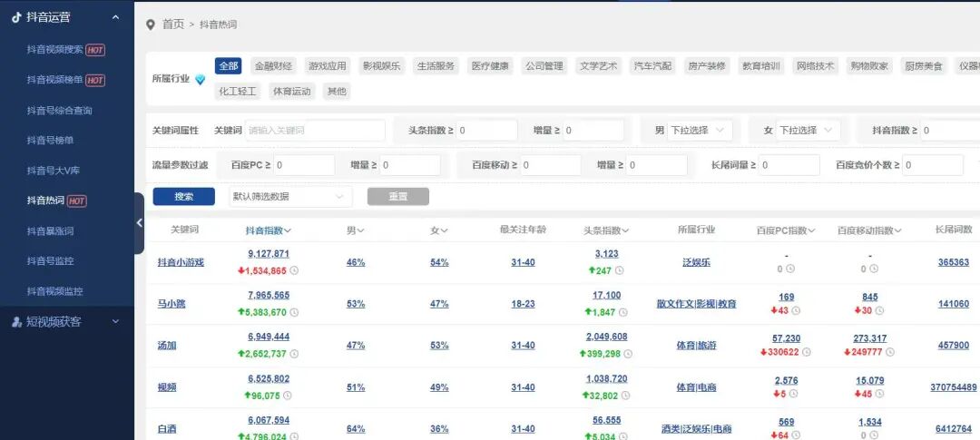Select the 生活服务 industry filter
The width and height of the screenshot is (980, 440).
(x=436, y=65)
